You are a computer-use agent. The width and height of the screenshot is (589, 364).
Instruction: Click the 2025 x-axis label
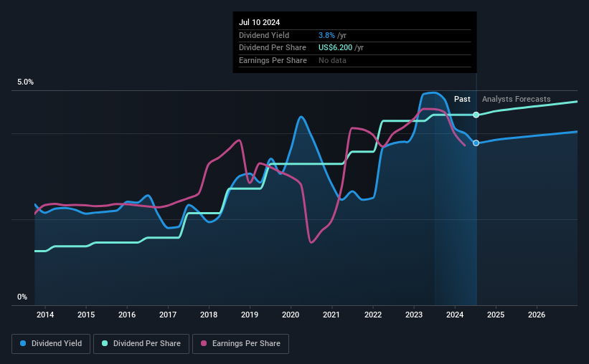click(496, 315)
